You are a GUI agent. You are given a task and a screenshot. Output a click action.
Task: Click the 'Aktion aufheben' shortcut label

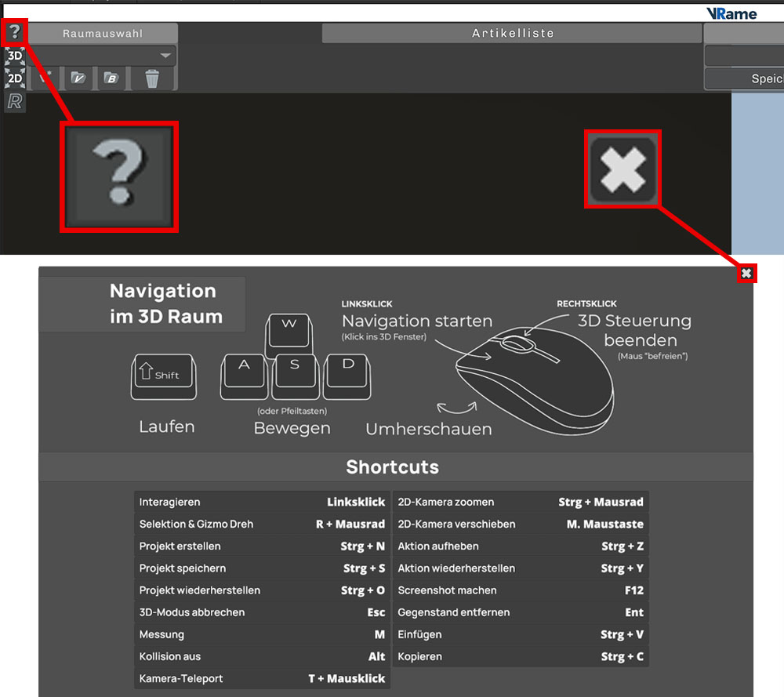point(438,546)
